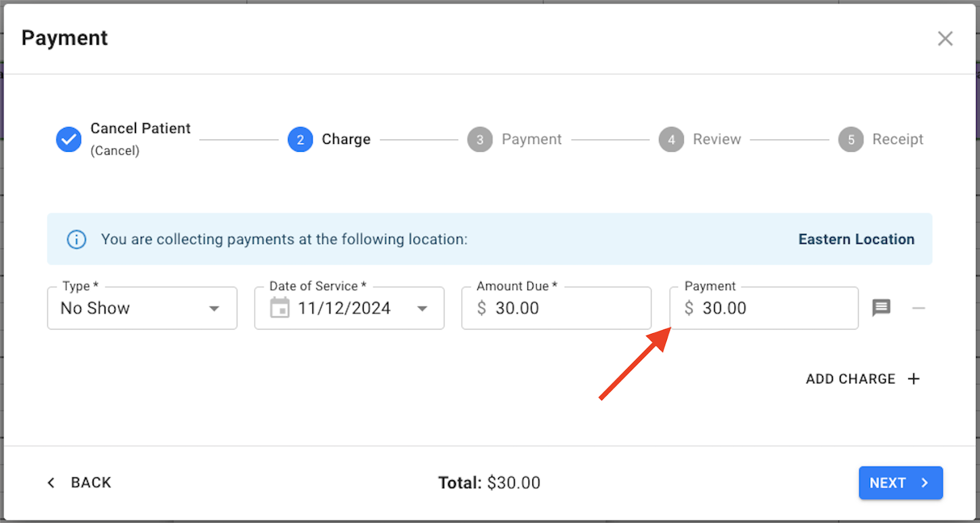Click the comment note icon beside Payment

(881, 307)
